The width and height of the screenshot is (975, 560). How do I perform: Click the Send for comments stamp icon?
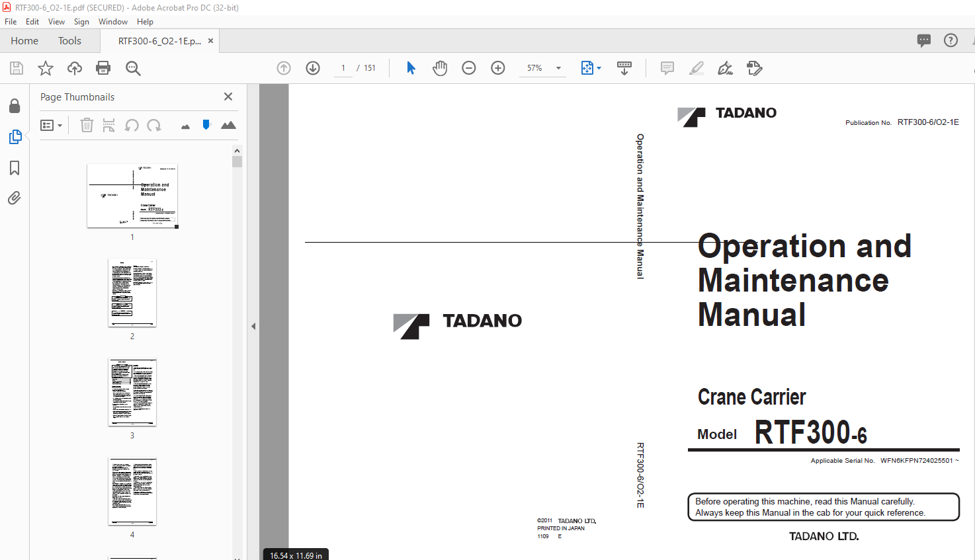(x=755, y=68)
